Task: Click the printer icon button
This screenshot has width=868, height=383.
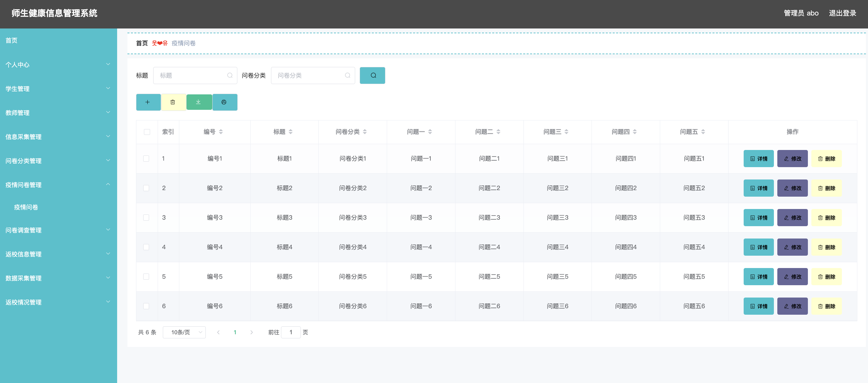Action: pos(224,102)
